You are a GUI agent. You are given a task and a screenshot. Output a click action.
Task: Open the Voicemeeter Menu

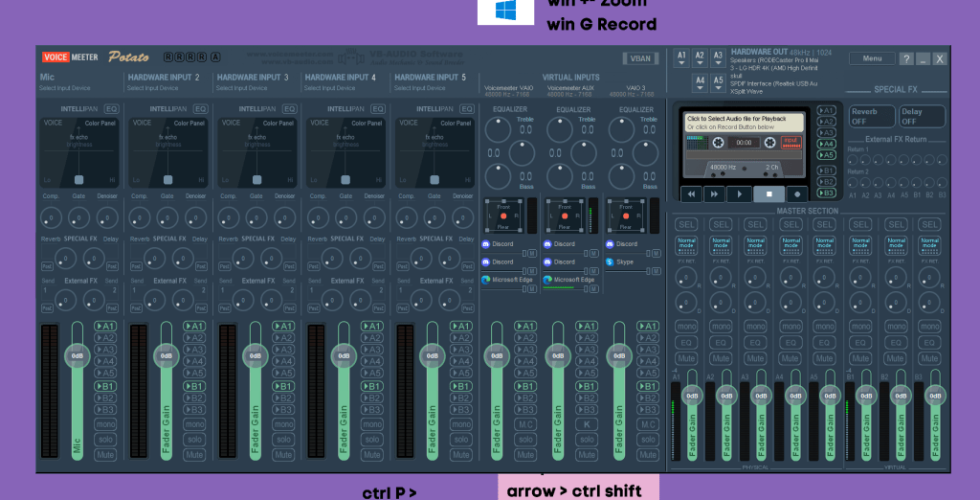(872, 58)
